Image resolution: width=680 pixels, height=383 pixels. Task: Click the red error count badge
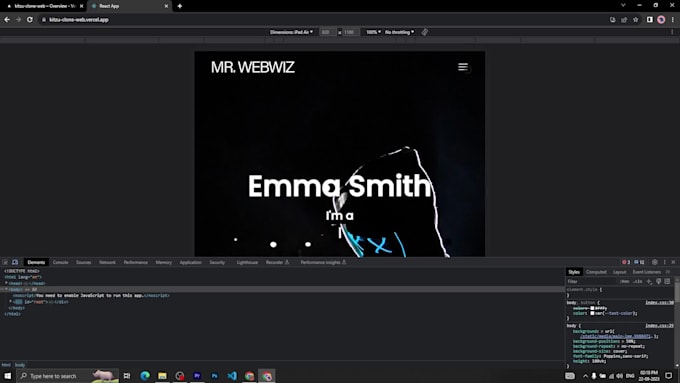(x=626, y=262)
